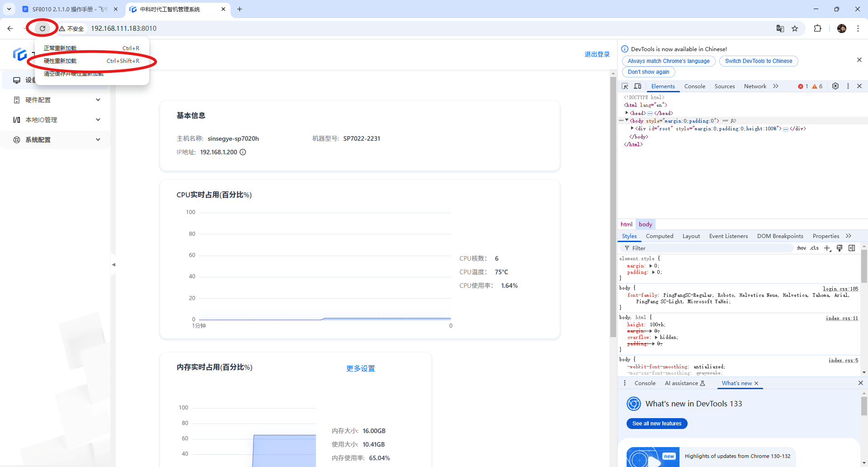Expand the head element in DOM tree
The image size is (868, 467).
(627, 113)
